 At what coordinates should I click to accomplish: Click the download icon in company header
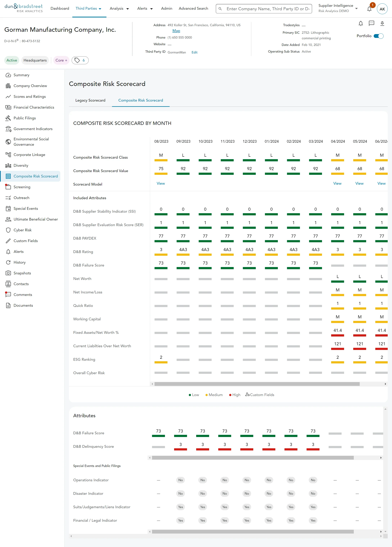pos(382,23)
